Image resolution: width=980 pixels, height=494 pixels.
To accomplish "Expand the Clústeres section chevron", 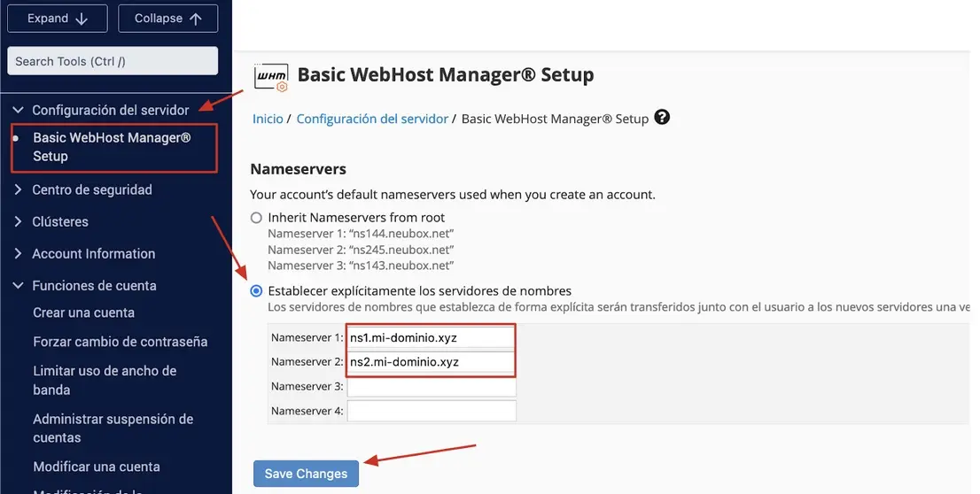I will click(x=18, y=221).
